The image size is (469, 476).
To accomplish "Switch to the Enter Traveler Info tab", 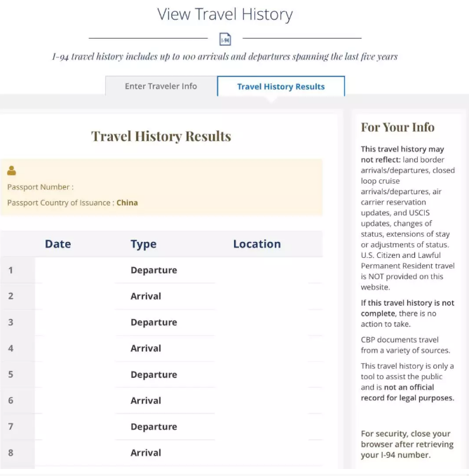I will (161, 86).
